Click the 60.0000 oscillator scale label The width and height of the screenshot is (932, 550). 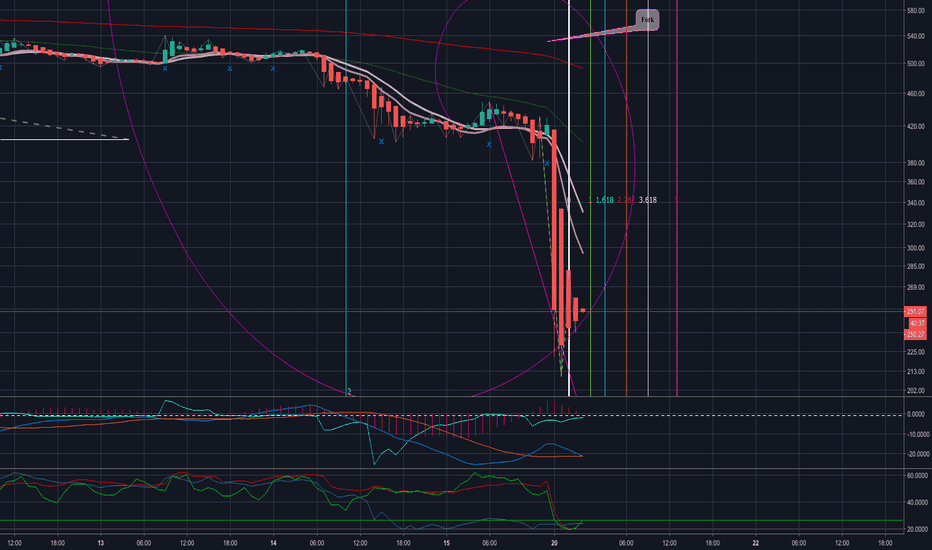pos(917,476)
